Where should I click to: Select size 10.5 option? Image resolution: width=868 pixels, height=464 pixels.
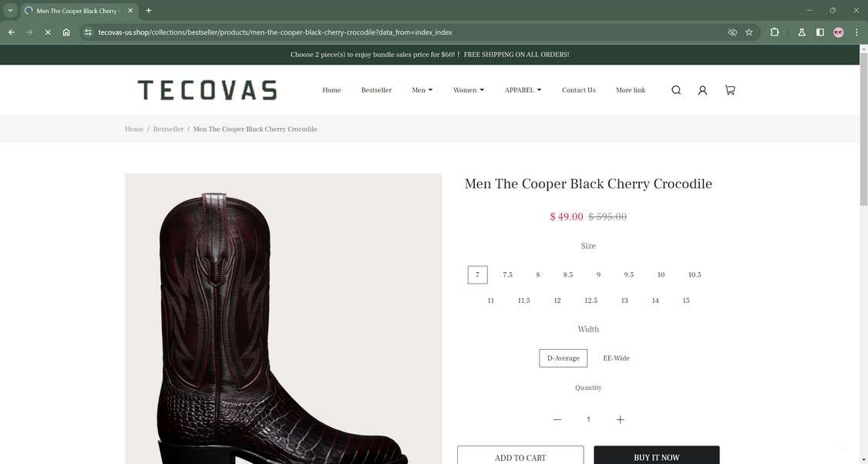pos(695,274)
